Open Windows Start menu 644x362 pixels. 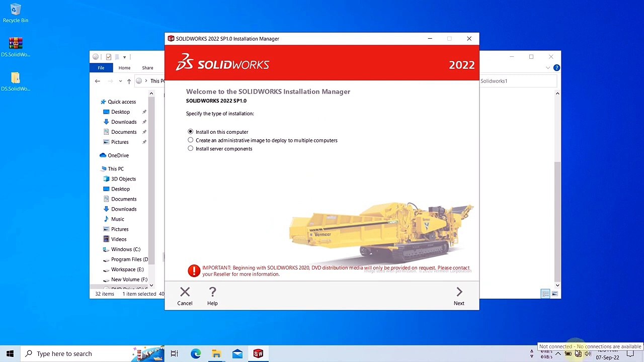[x=10, y=353]
